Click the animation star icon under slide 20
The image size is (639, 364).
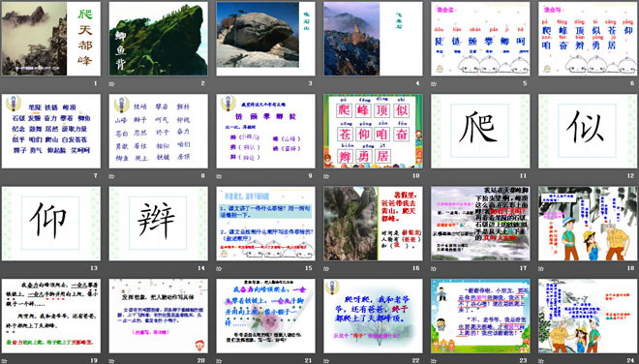point(111,361)
